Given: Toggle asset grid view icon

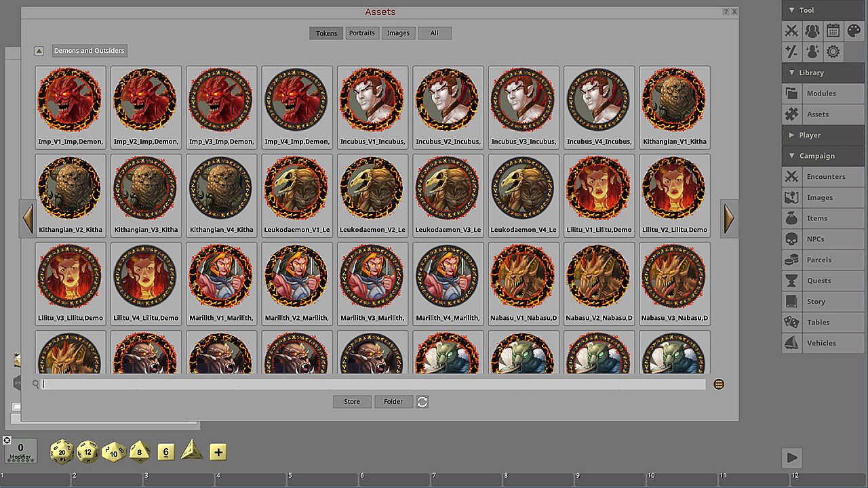Looking at the screenshot, I should pos(719,384).
